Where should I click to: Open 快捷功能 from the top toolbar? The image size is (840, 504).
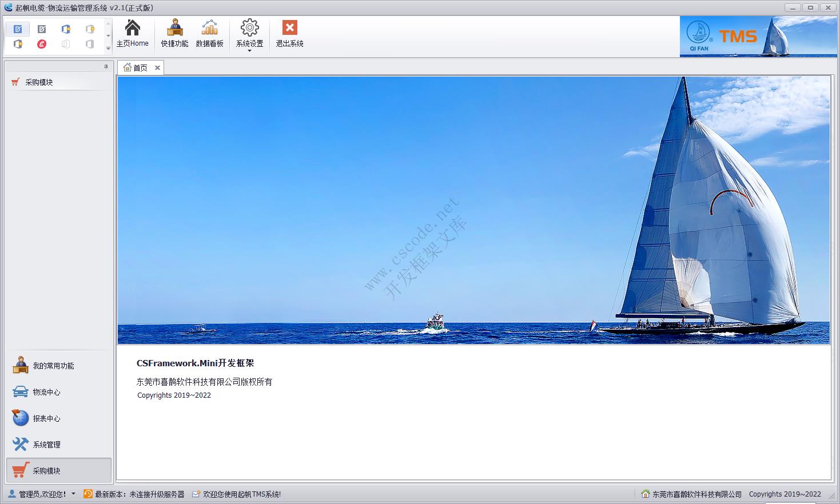(174, 33)
